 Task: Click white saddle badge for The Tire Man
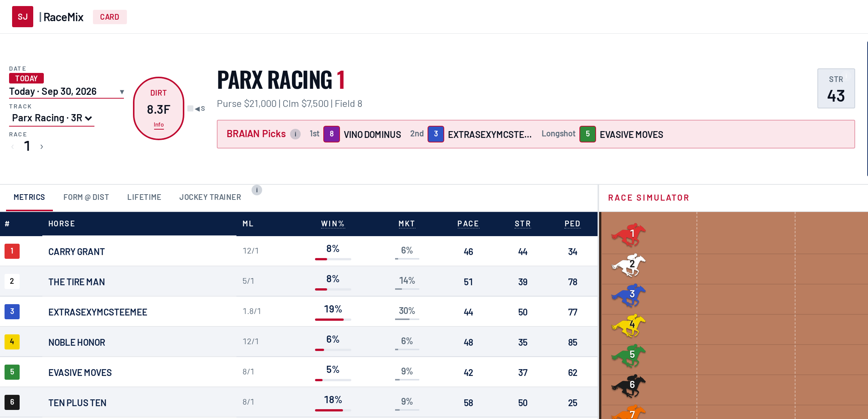pos(12,281)
